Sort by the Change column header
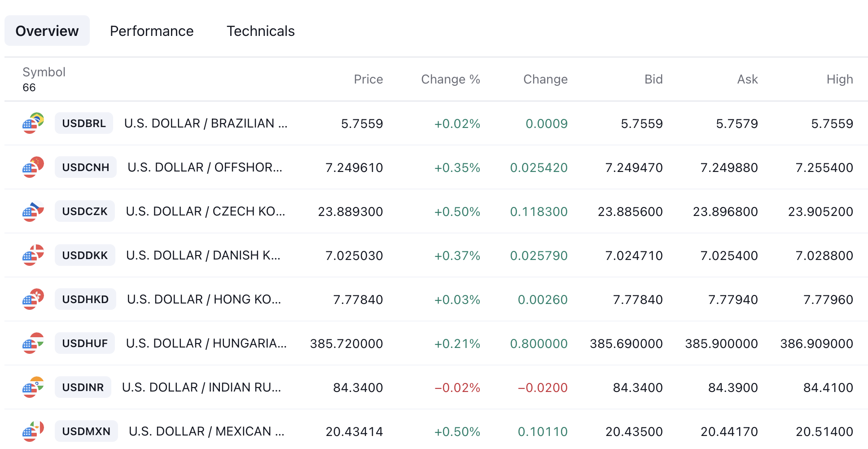 pos(545,79)
